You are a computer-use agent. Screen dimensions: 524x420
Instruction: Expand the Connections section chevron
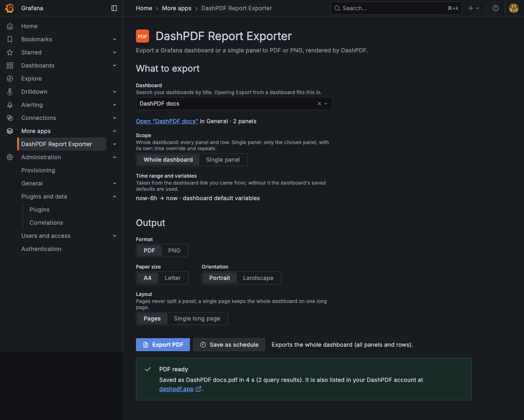coord(115,118)
